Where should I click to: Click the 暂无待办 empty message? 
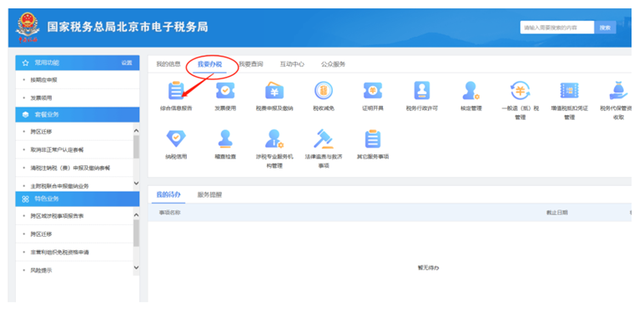pos(429,268)
